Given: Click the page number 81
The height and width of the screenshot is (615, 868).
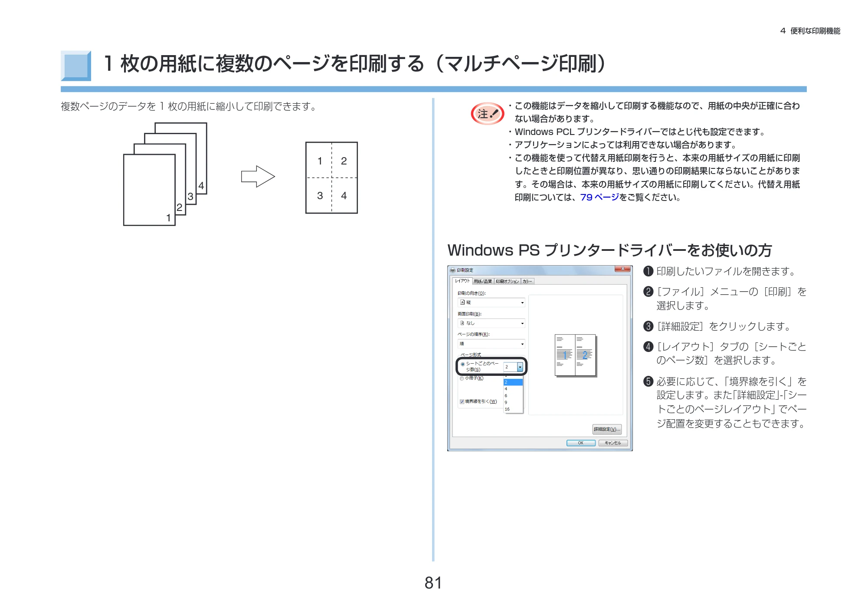Looking at the screenshot, I should [x=433, y=583].
